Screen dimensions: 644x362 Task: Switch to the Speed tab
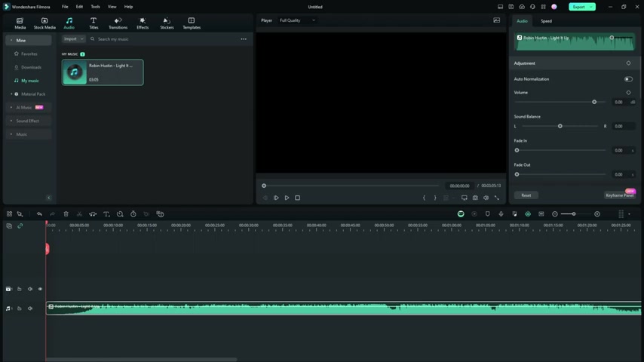point(546,21)
